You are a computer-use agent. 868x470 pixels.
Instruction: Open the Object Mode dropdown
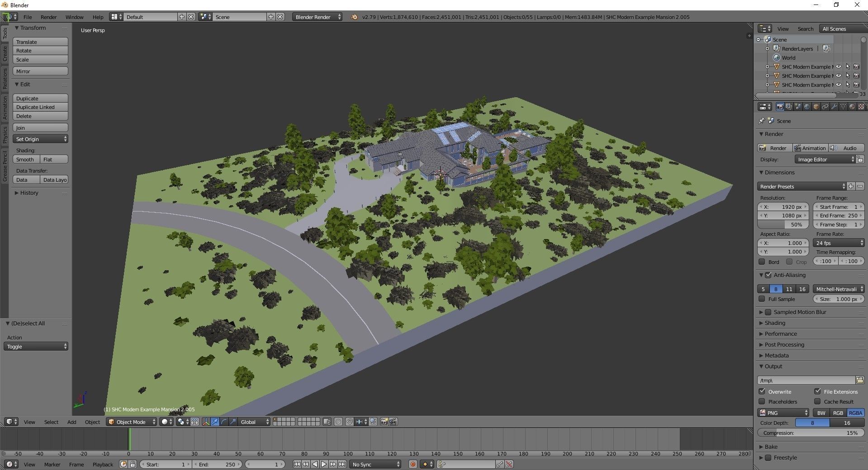[x=132, y=422]
